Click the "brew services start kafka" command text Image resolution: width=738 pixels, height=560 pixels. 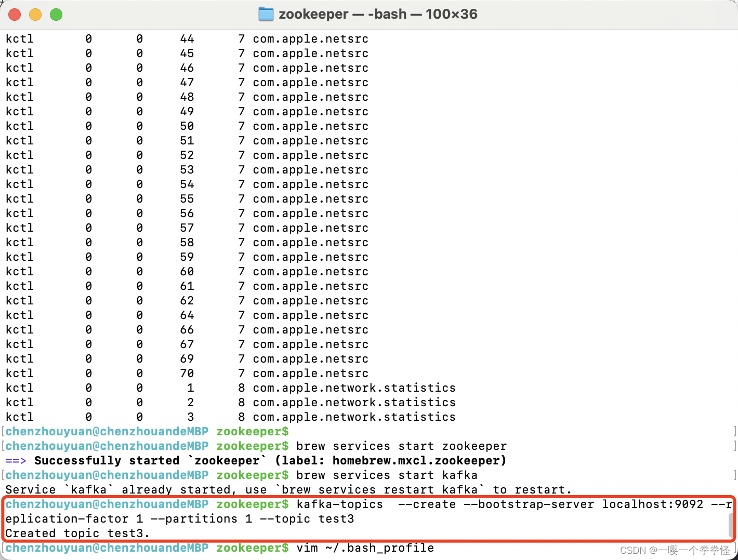tap(387, 475)
